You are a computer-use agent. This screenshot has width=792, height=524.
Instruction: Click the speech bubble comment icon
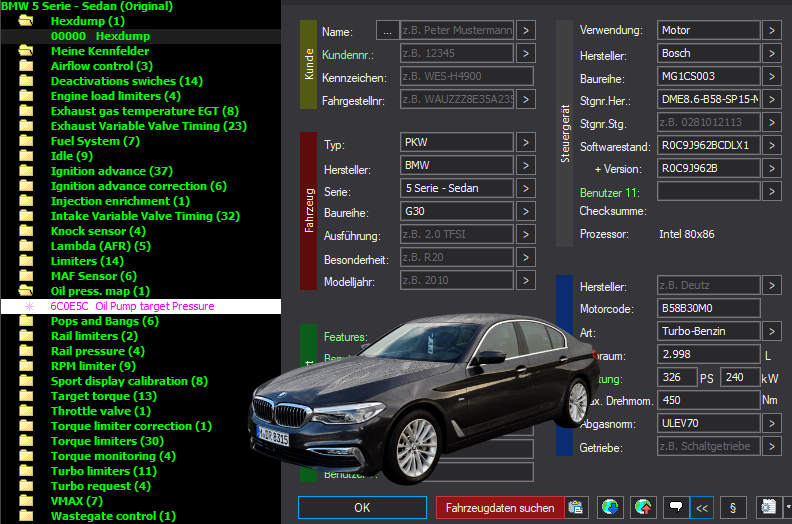tap(676, 507)
